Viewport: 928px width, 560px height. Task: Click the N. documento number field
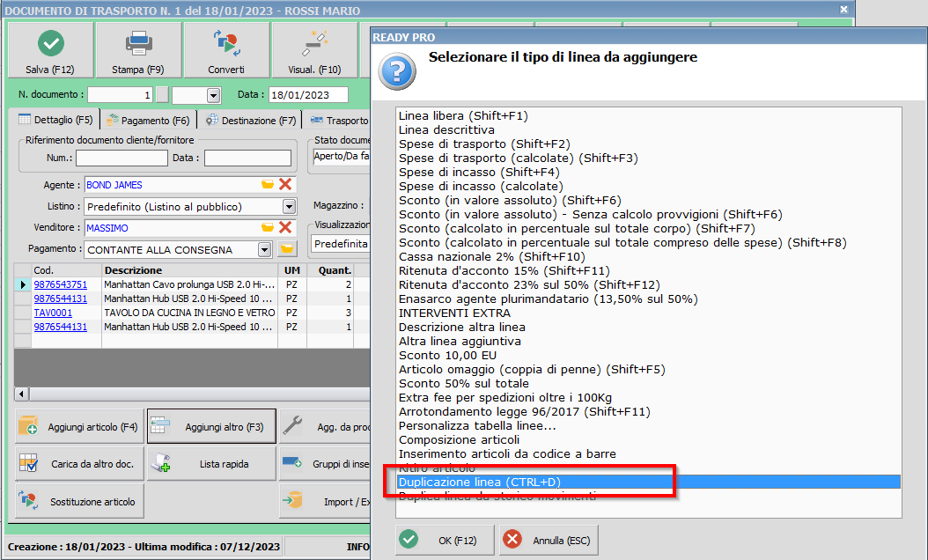[x=120, y=95]
